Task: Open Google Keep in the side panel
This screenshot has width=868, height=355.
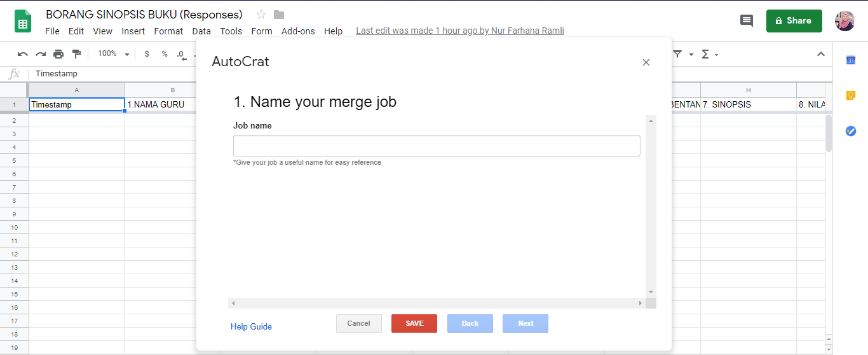Action: pyautogui.click(x=850, y=95)
